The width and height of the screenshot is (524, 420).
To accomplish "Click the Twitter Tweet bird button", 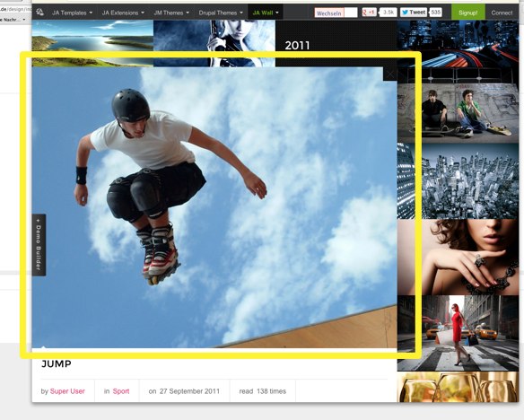I will [x=414, y=13].
